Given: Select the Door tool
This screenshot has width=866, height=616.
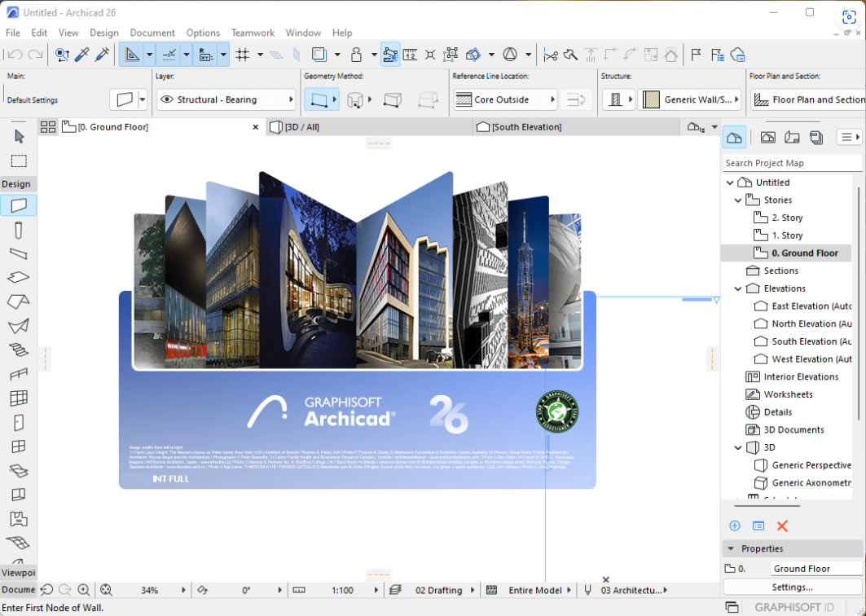Looking at the screenshot, I should coord(19,423).
